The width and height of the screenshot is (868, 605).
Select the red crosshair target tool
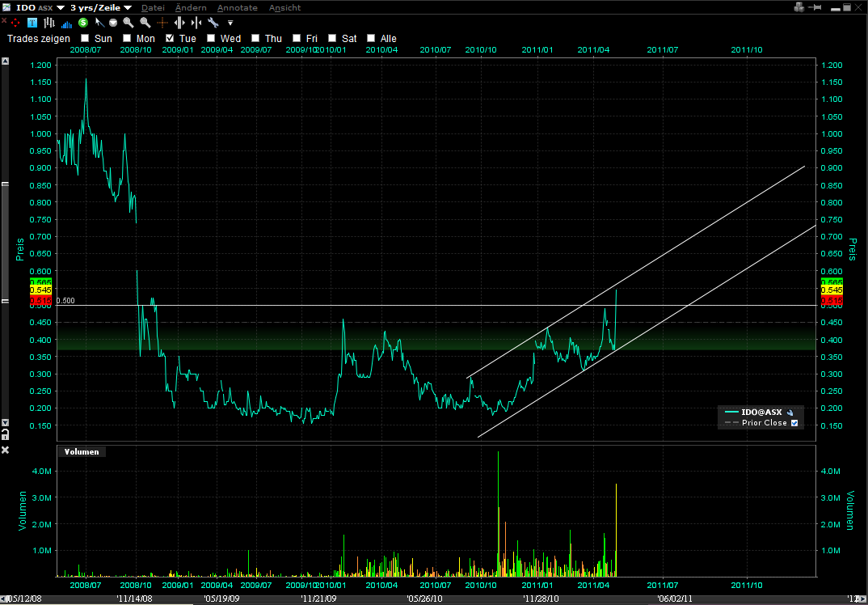click(15, 23)
